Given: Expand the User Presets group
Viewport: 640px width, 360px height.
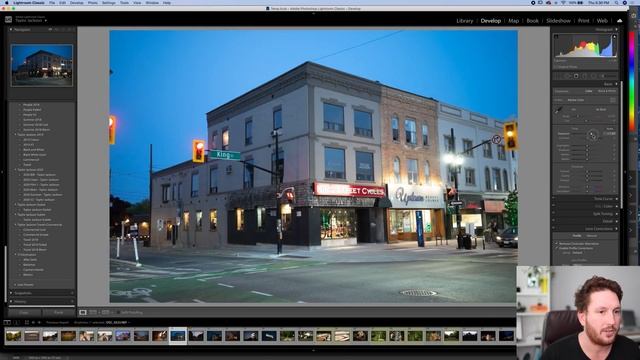Looking at the screenshot, I should click(x=16, y=284).
